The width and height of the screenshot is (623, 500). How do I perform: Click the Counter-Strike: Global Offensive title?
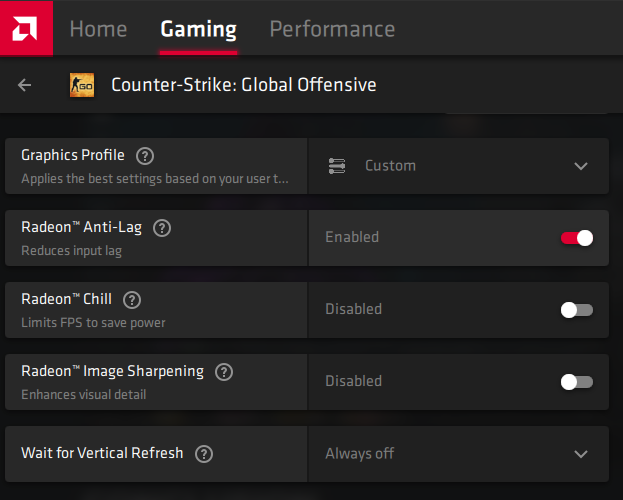click(244, 85)
